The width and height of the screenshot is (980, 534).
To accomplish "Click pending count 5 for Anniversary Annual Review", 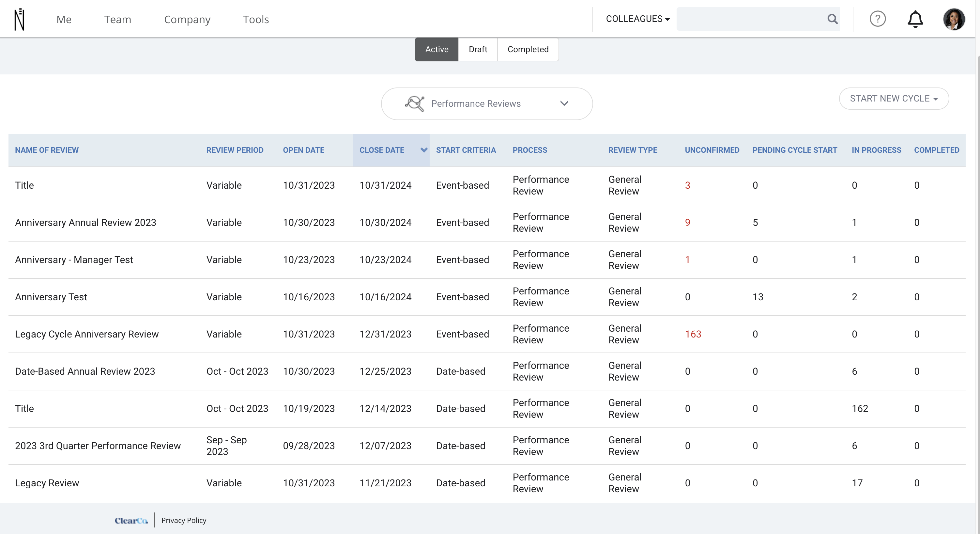I will 755,223.
